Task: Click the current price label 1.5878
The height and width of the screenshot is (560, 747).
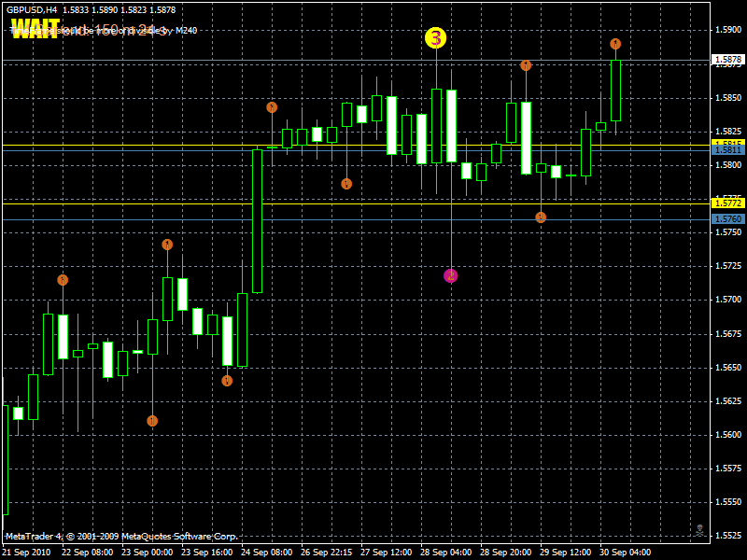Action: click(x=728, y=60)
